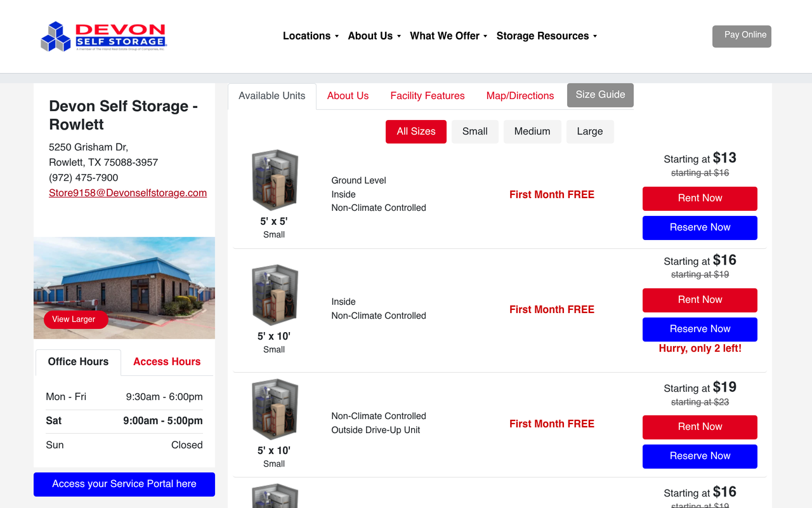Go to next facility photo arrow
This screenshot has width=812, height=508.
(202, 288)
